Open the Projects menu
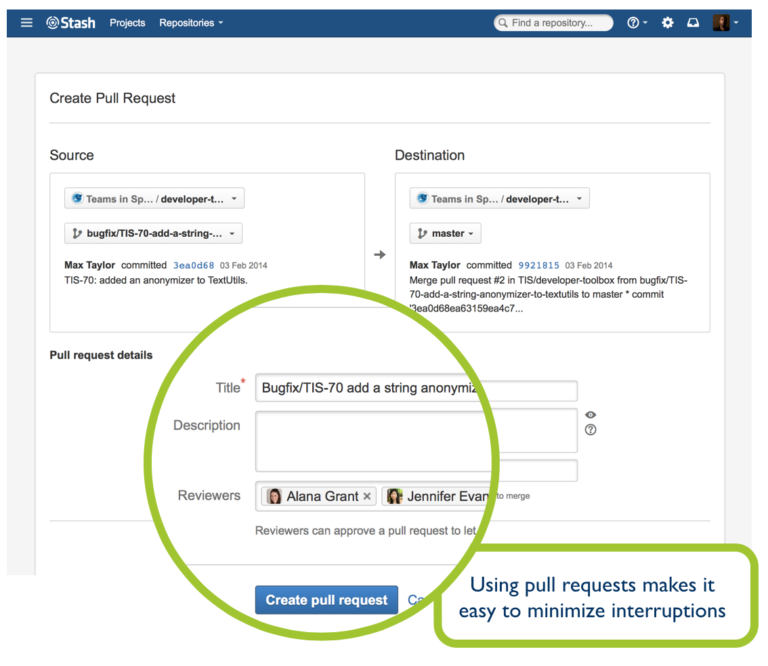This screenshot has width=768, height=666. [x=127, y=23]
